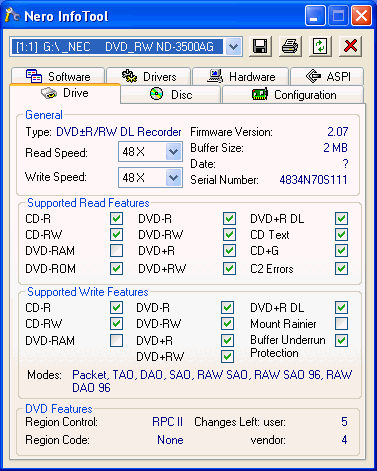Toggle DVD-RAM read feature checkbox
The image size is (377, 471).
pyautogui.click(x=116, y=250)
